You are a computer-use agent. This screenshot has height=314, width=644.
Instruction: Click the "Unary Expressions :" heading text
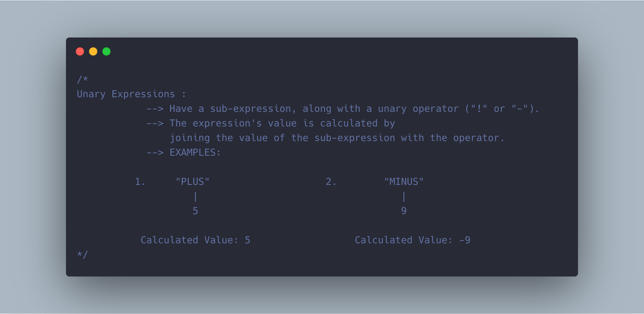[x=131, y=94]
